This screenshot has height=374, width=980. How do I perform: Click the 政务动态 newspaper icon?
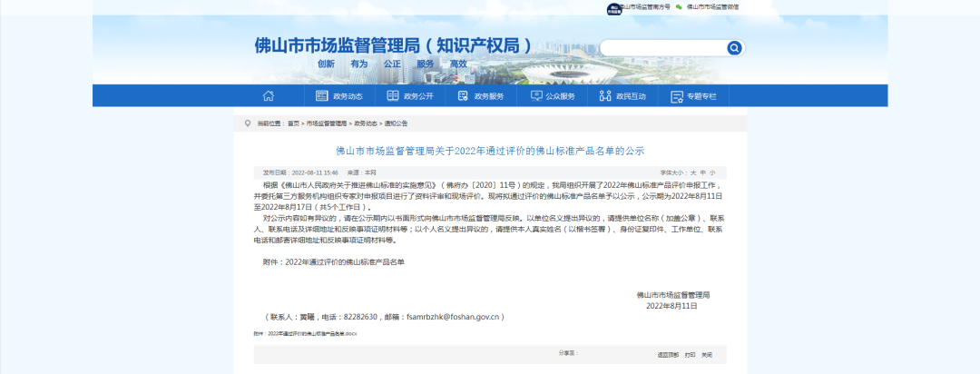point(322,95)
